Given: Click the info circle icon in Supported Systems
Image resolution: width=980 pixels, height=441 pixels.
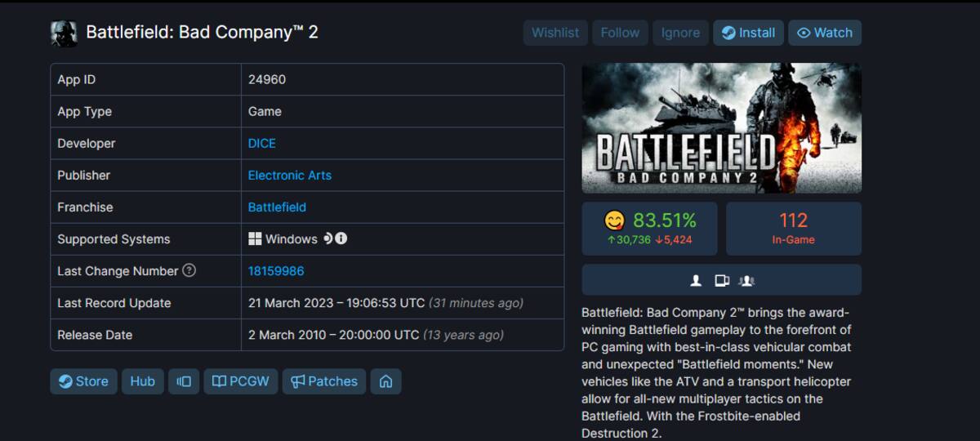Looking at the screenshot, I should pos(341,238).
